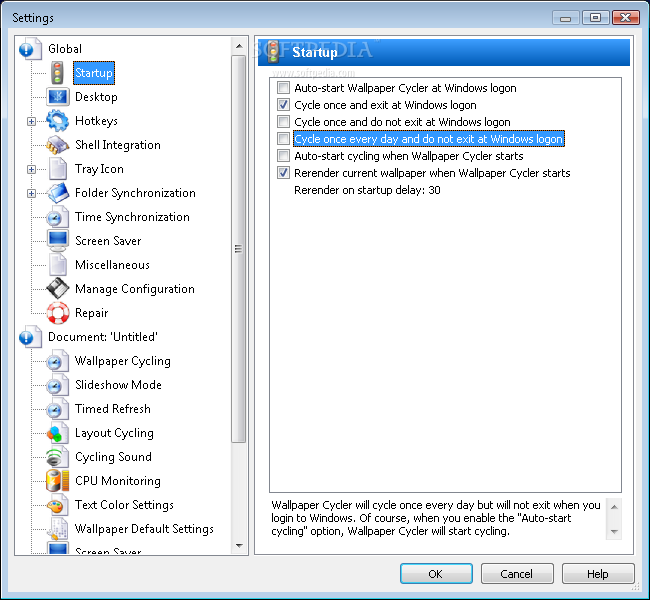Check Cycle once every day option
The width and height of the screenshot is (650, 600).
point(284,139)
